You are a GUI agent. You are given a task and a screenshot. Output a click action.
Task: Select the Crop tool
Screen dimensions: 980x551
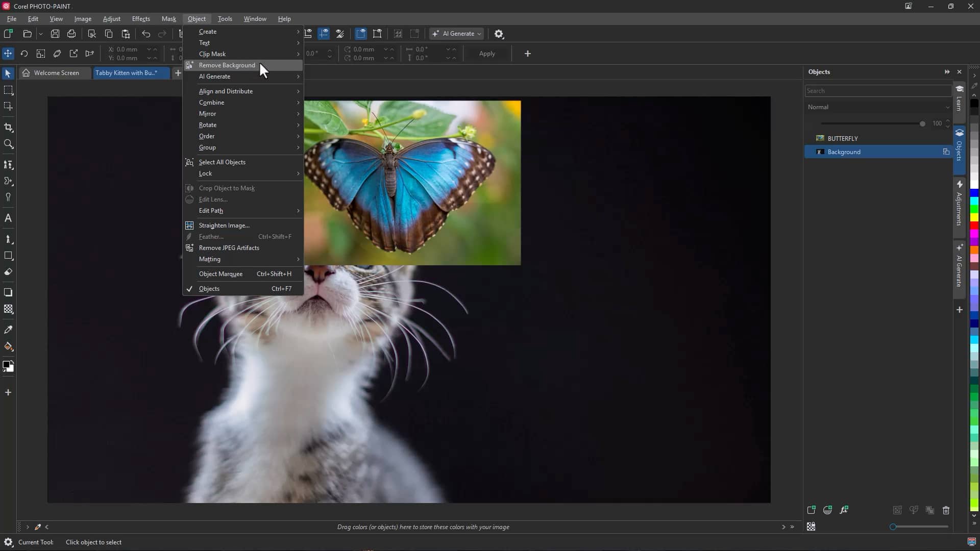click(x=8, y=128)
